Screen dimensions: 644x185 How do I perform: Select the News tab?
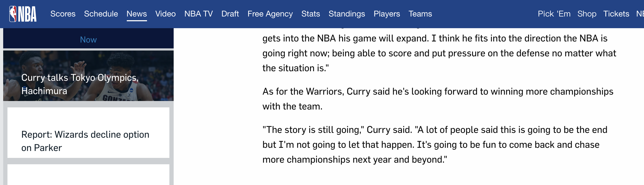(x=137, y=14)
